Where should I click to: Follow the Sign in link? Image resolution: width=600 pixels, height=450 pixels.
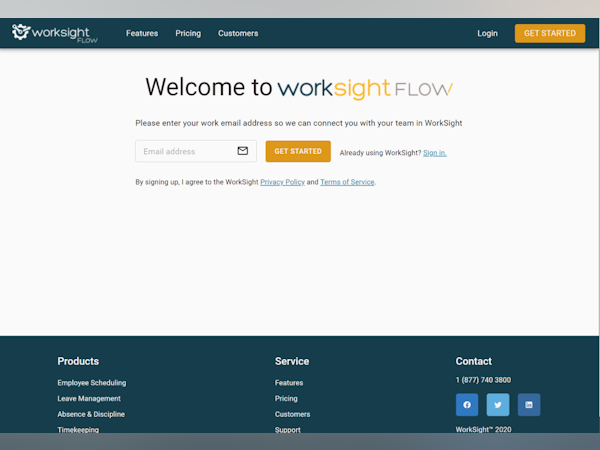coord(435,153)
